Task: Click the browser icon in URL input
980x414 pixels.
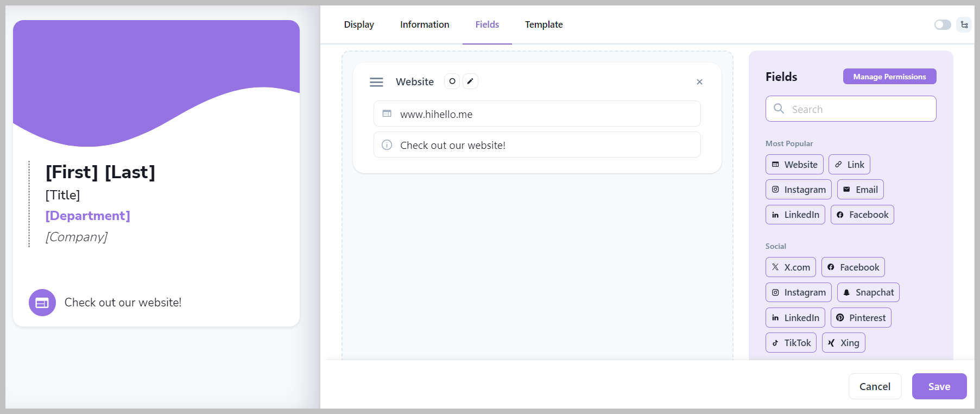Action: [x=387, y=114]
